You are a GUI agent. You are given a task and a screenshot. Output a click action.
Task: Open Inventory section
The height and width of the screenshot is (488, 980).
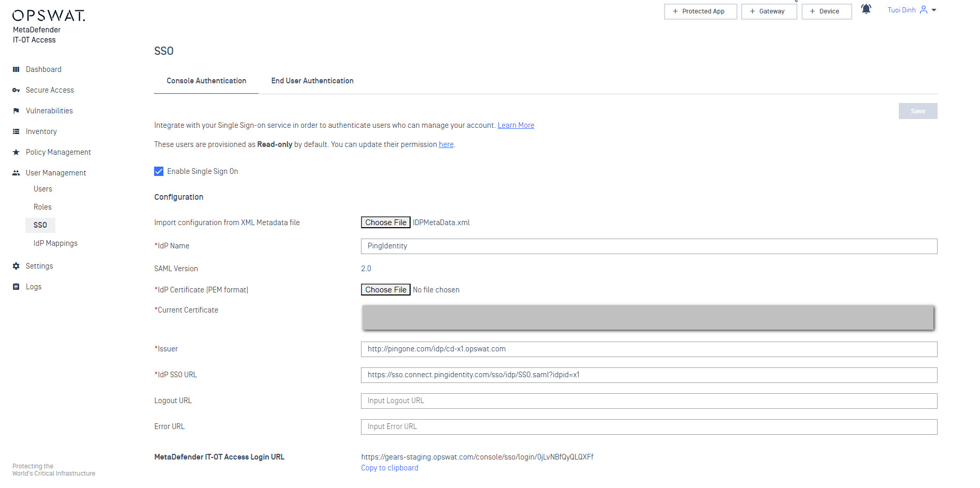[41, 131]
